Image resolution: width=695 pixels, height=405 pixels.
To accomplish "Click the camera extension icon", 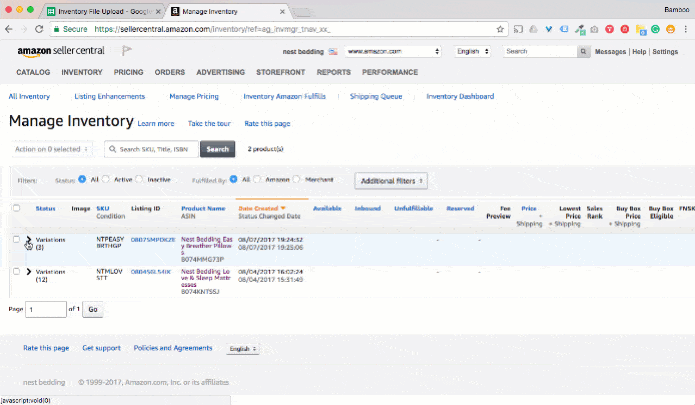I will 594,29.
